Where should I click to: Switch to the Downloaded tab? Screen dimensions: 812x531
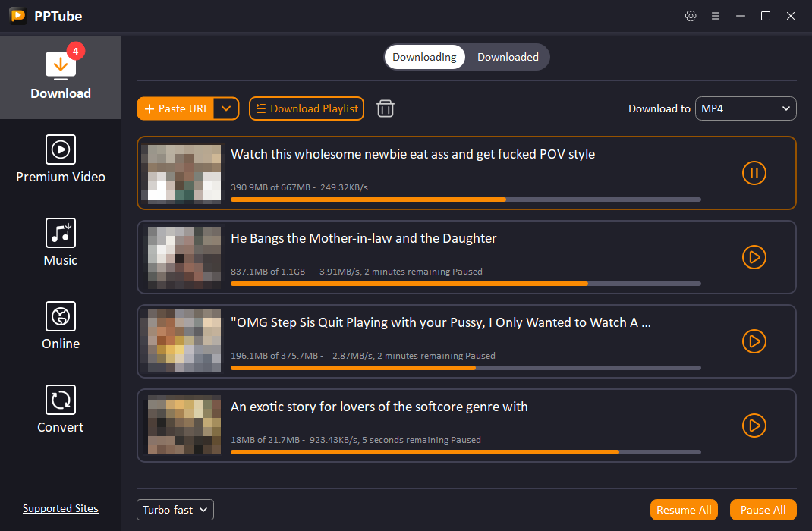508,56
